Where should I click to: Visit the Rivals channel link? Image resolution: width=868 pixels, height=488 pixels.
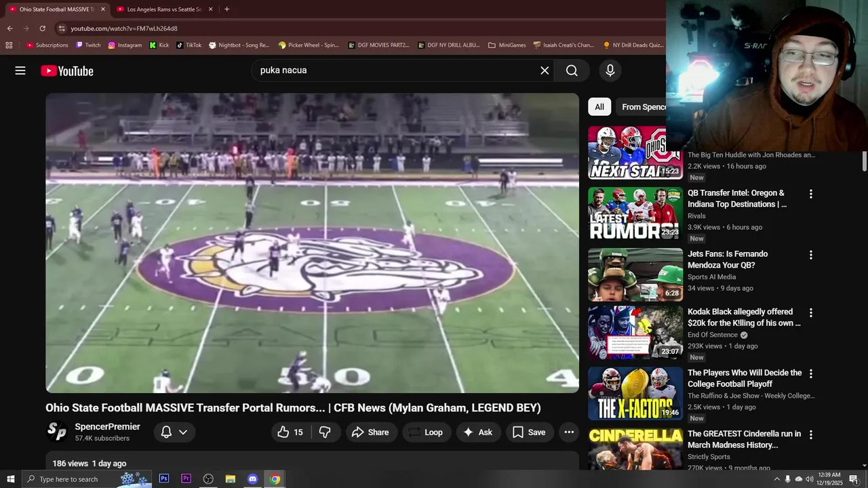[696, 216]
